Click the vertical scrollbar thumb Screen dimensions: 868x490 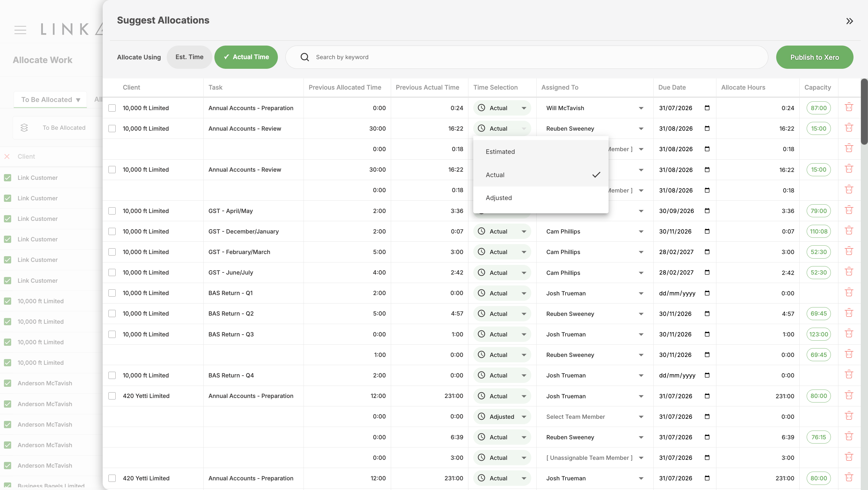[864, 112]
